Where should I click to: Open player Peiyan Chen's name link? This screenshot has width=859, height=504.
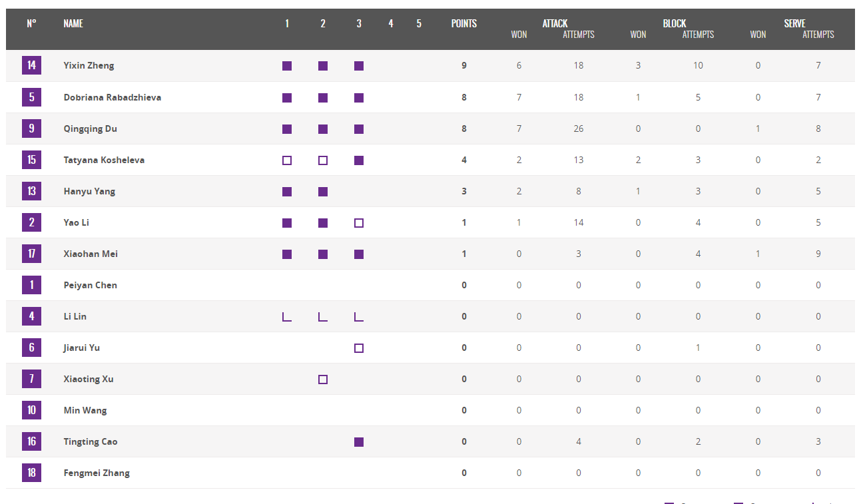pyautogui.click(x=90, y=285)
